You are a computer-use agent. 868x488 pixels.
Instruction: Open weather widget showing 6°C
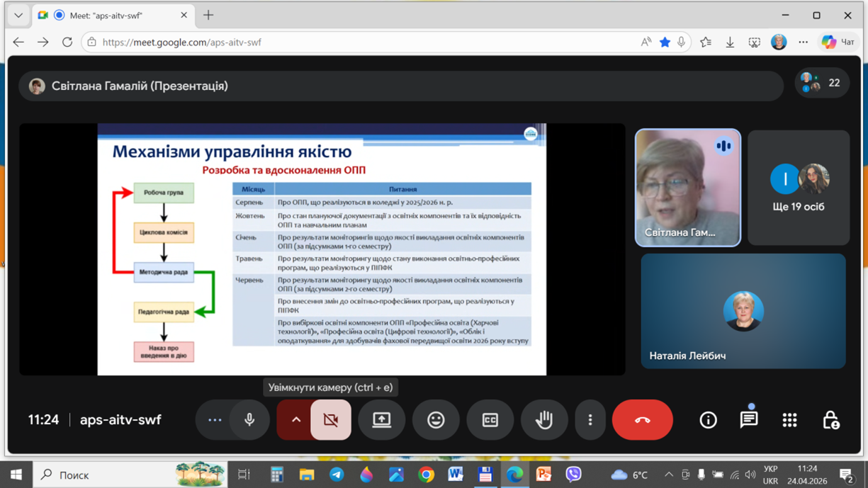pos(629,475)
